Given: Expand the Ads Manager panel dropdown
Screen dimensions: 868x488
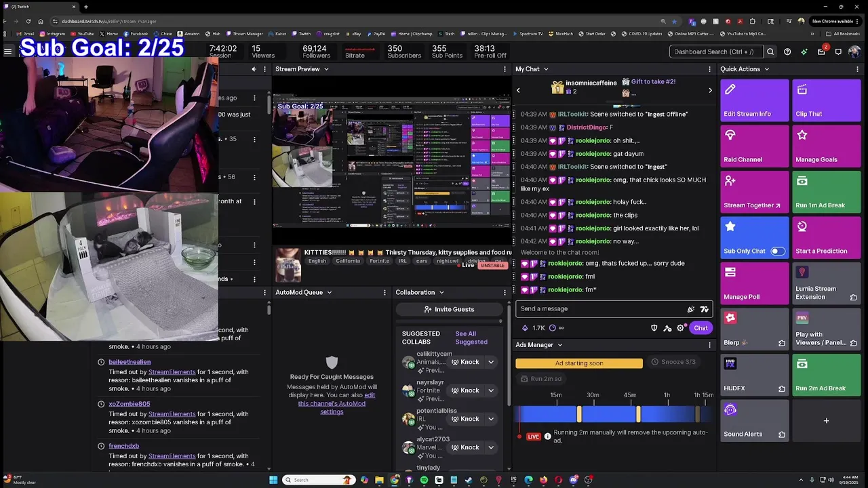Looking at the screenshot, I should click(x=560, y=345).
